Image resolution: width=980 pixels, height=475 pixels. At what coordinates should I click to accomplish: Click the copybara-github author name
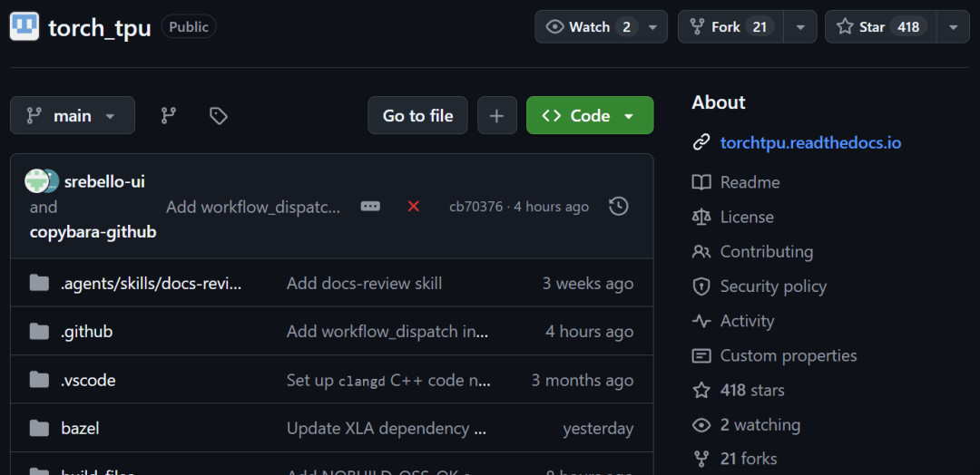(x=93, y=232)
